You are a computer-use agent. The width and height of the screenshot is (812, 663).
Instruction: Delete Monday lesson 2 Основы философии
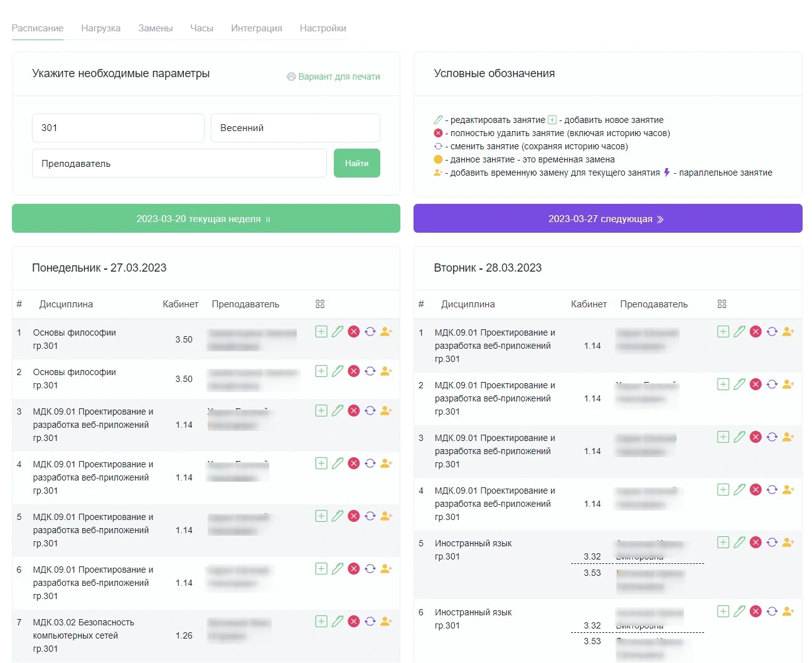354,371
